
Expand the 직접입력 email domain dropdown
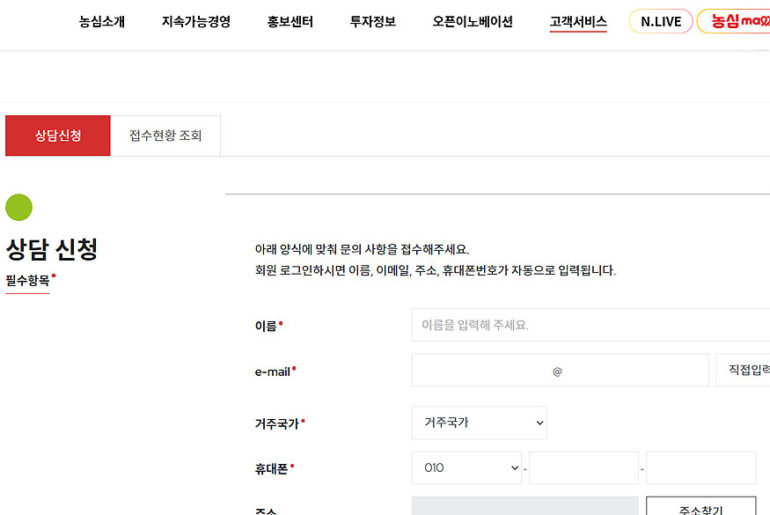(x=742, y=371)
